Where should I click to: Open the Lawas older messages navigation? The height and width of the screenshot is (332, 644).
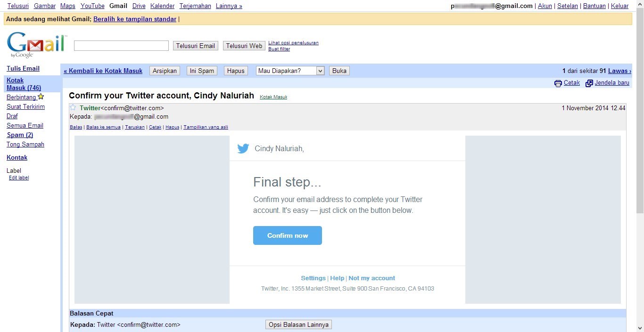[619, 70]
